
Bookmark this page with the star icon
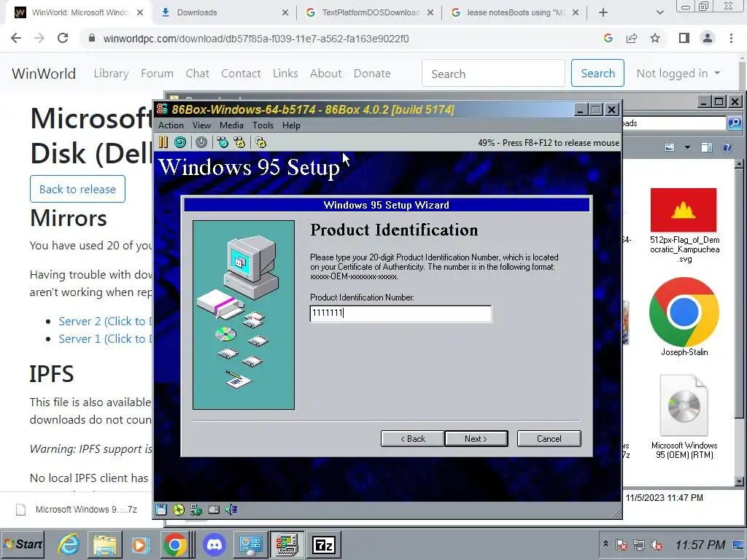(655, 38)
